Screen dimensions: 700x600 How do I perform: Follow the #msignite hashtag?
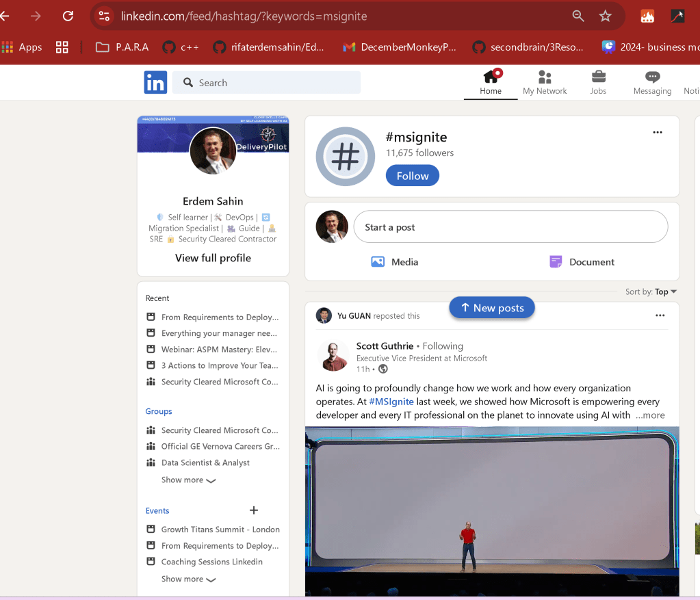[x=413, y=176]
